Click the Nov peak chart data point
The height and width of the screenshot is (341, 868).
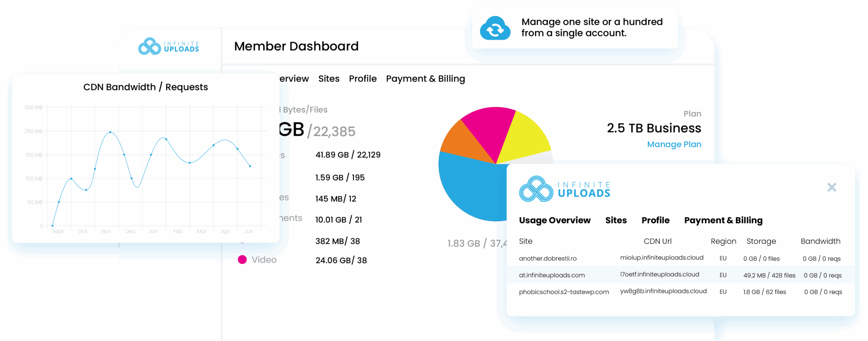[110, 132]
